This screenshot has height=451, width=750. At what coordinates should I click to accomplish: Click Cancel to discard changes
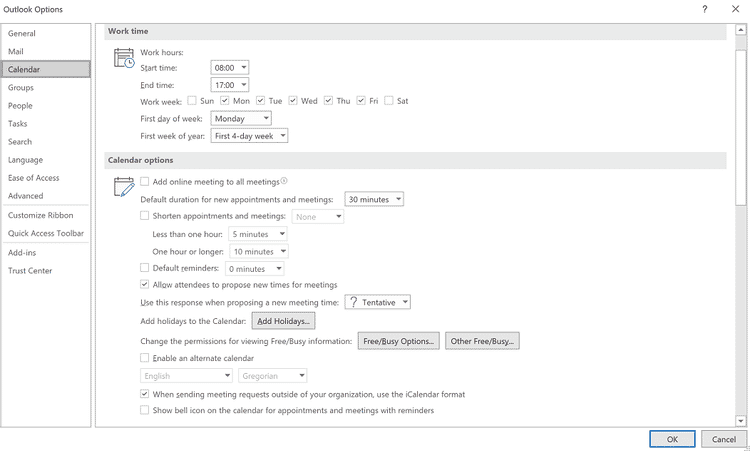tap(724, 439)
